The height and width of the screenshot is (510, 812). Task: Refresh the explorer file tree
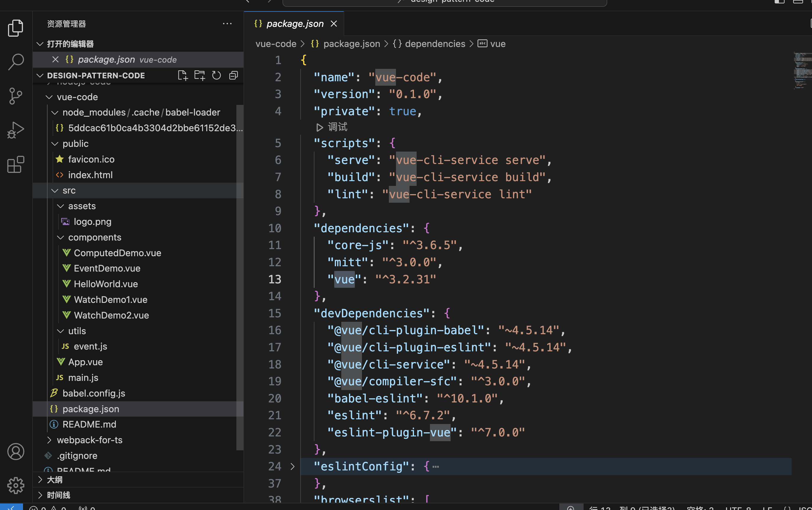[x=217, y=75]
